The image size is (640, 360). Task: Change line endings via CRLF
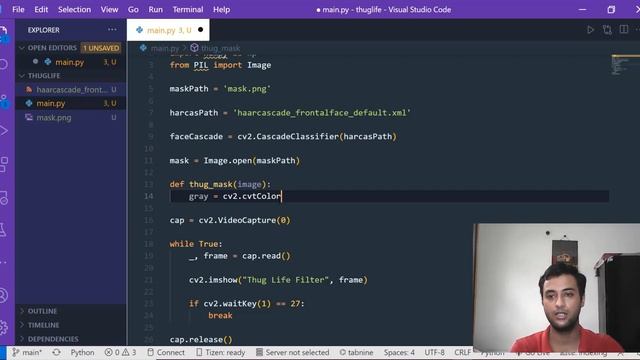pyautogui.click(x=462, y=352)
